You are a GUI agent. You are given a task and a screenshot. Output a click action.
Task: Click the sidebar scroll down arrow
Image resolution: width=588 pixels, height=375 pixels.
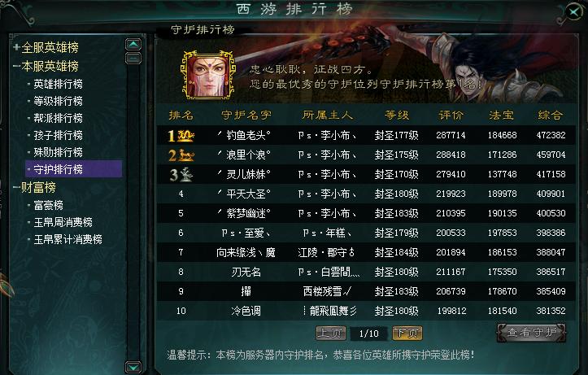coord(133,367)
